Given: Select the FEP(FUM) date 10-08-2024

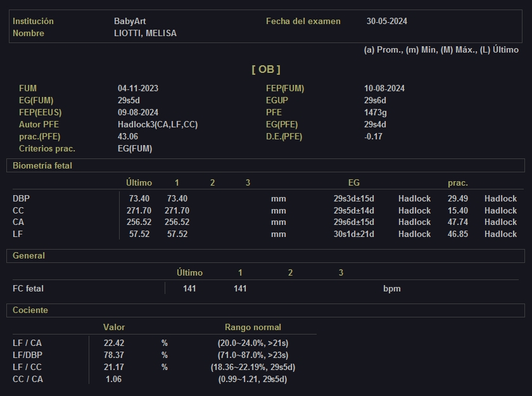Looking at the screenshot, I should tap(384, 89).
